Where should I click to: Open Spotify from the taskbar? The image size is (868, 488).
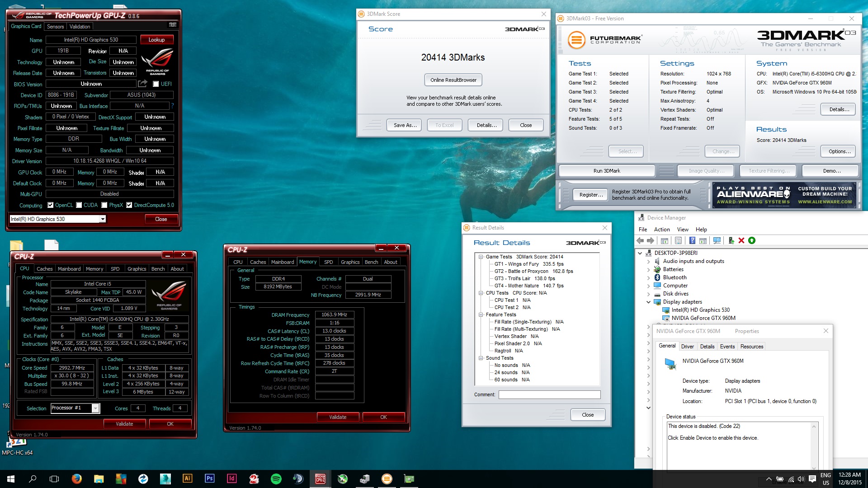tap(276, 479)
